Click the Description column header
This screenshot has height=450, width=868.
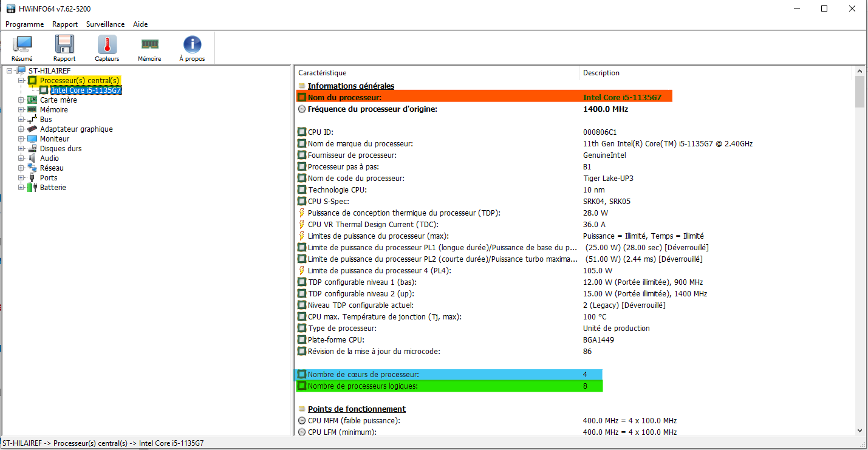601,73
